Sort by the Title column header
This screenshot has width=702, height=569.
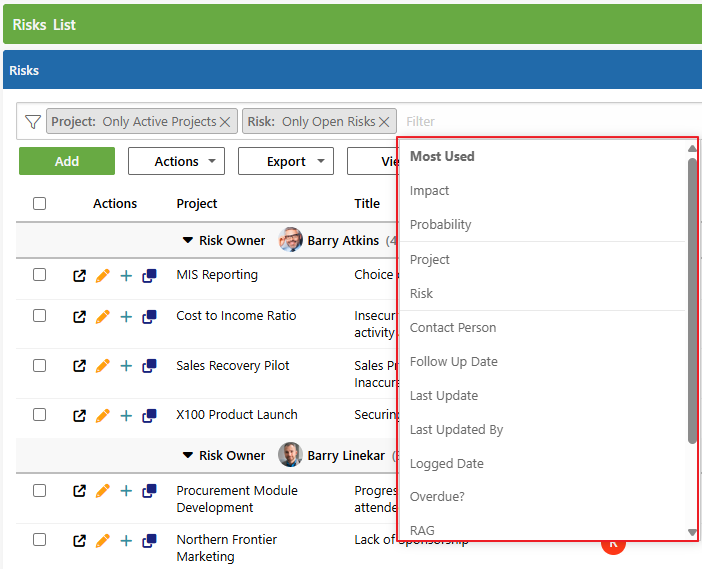tap(367, 204)
